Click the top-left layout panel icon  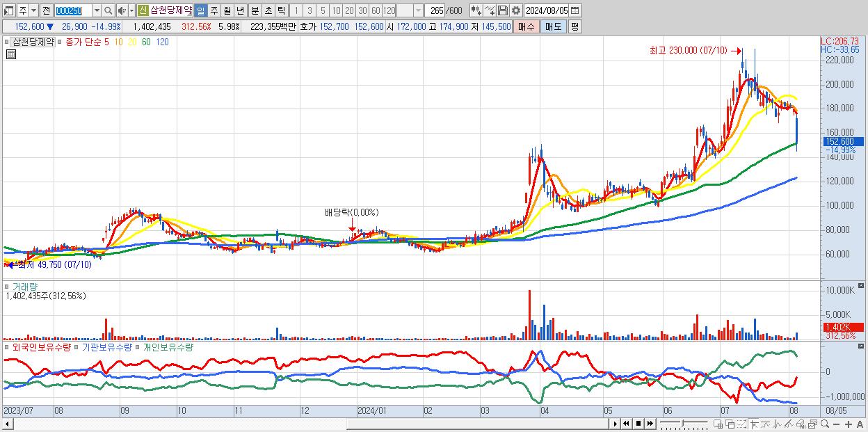coord(8,10)
